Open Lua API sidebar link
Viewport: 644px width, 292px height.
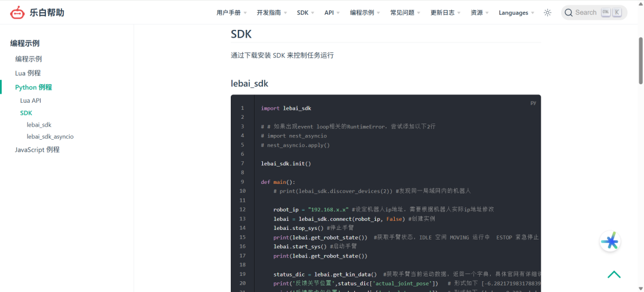[30, 100]
